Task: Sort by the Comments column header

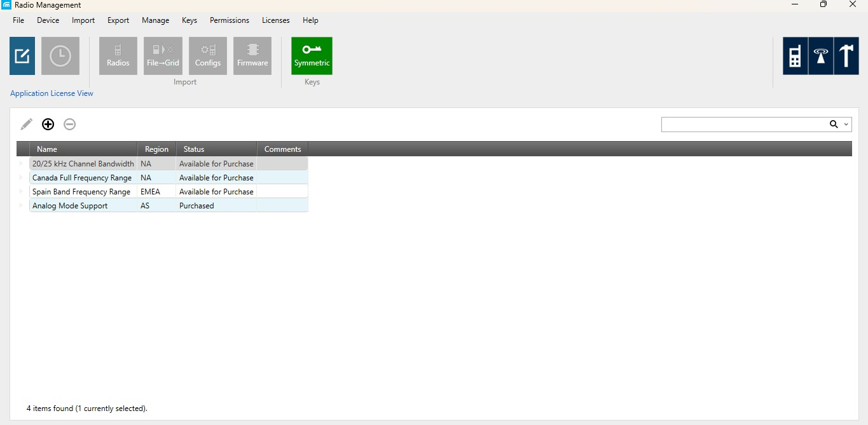Action: point(283,149)
